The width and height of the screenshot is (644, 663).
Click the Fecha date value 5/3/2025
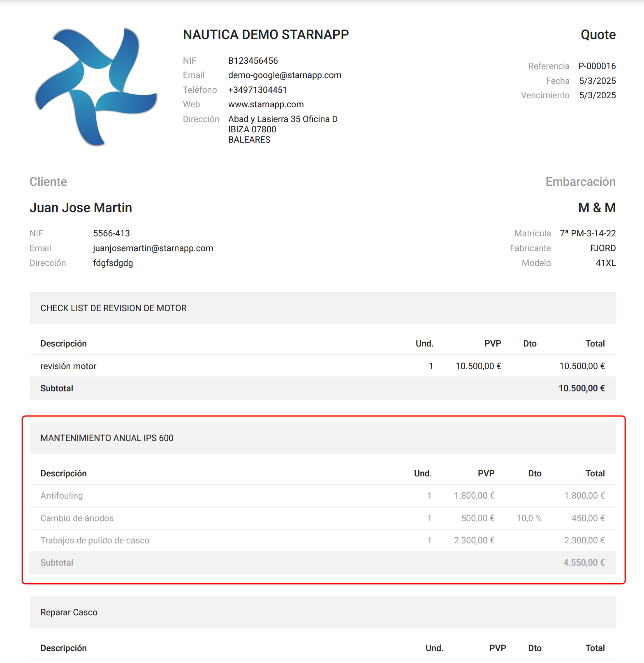(598, 81)
